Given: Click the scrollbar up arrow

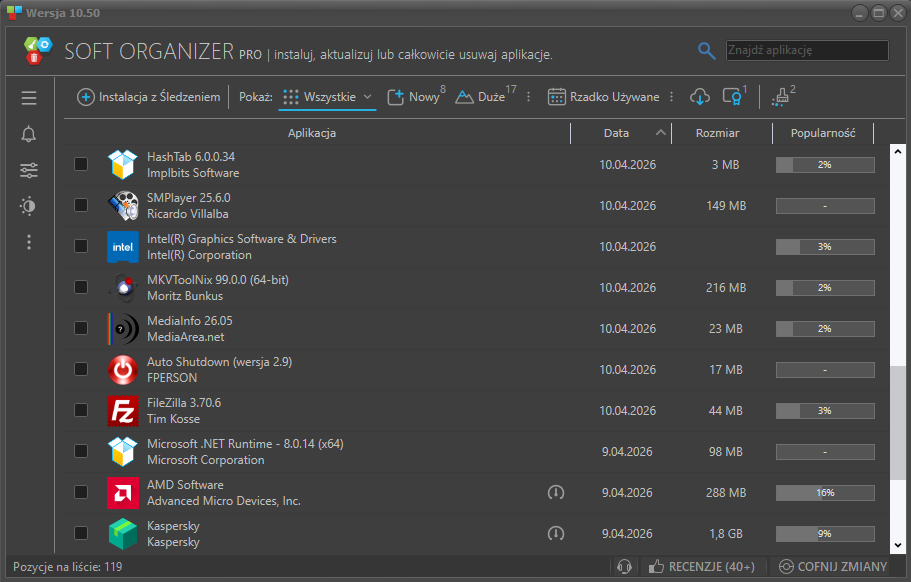Looking at the screenshot, I should tap(898, 152).
